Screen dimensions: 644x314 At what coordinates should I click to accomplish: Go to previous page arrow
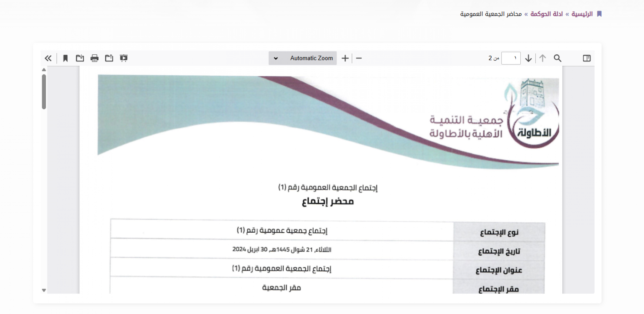pos(543,58)
